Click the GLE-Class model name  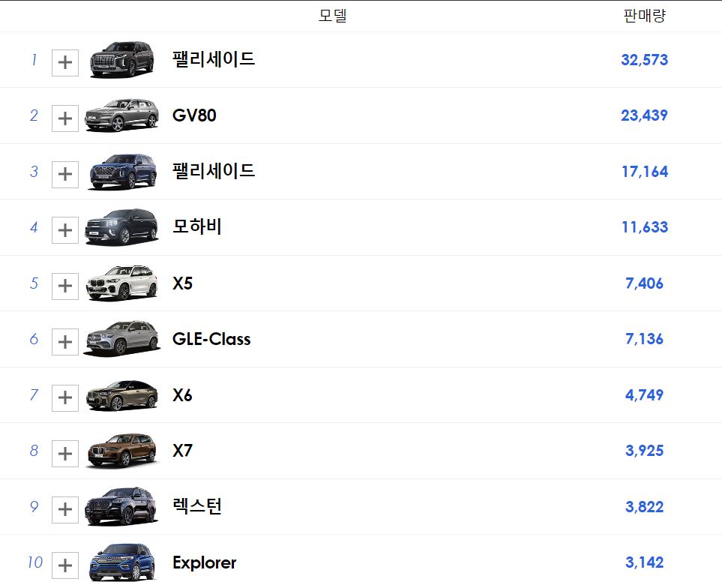click(x=211, y=339)
